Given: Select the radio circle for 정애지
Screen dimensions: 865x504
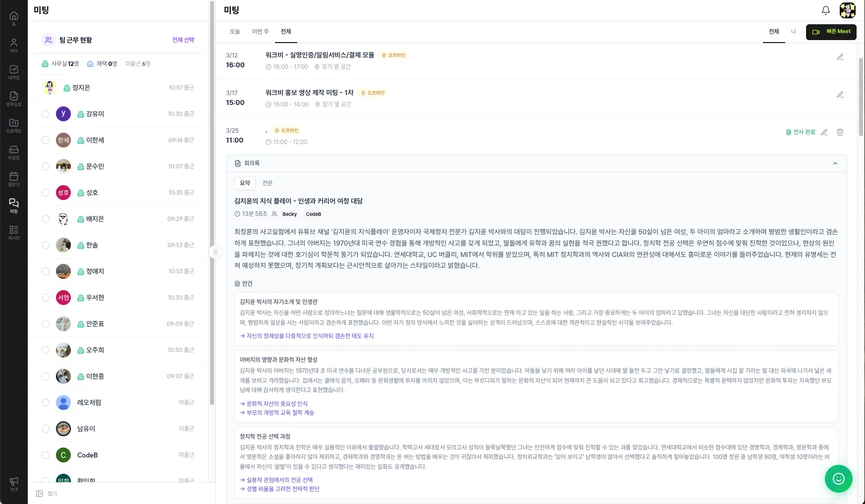Looking at the screenshot, I should (46, 271).
